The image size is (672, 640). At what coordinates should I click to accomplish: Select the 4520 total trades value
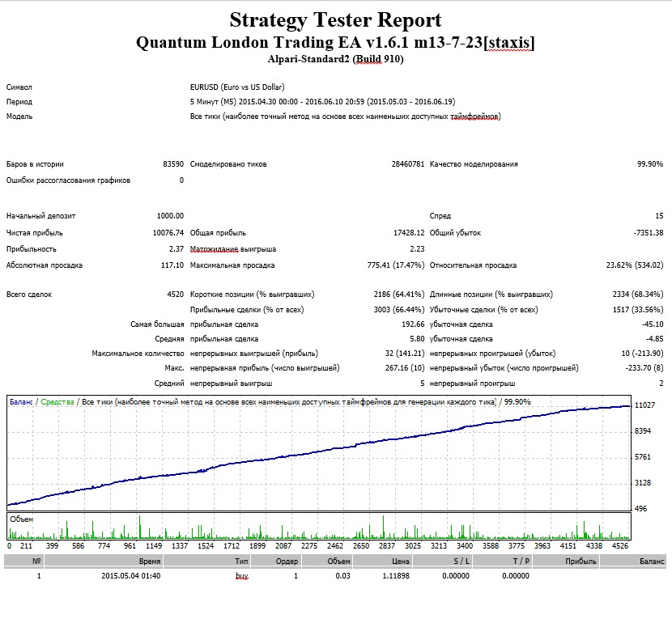(175, 295)
